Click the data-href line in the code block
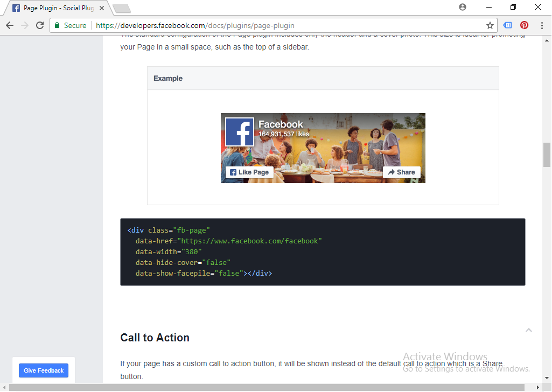This screenshot has height=392, width=552. [x=229, y=241]
